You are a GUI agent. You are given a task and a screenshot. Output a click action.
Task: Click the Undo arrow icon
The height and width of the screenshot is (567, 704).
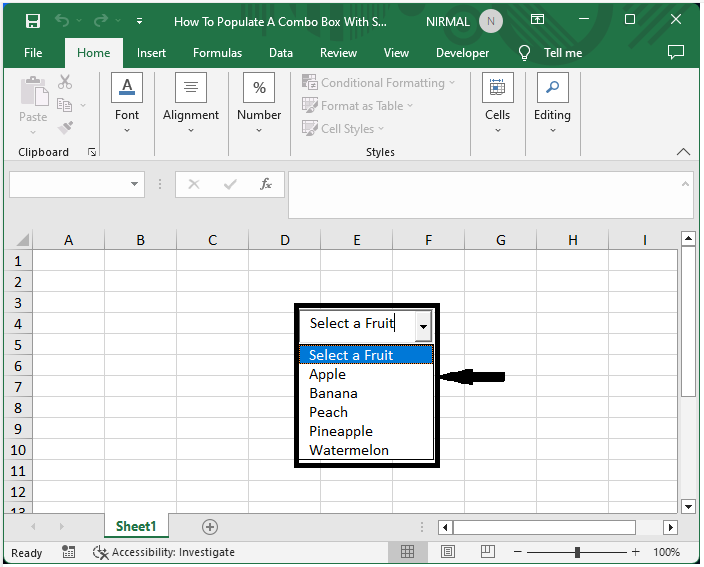[62, 21]
